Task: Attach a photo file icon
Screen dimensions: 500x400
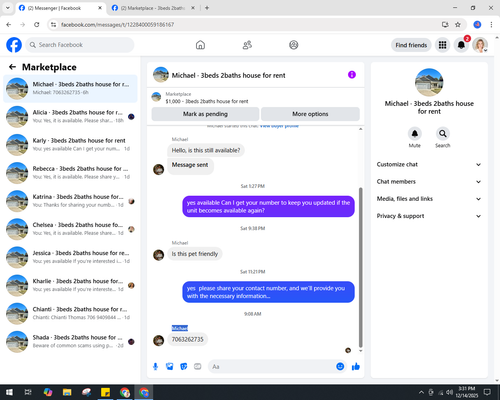Action: tap(170, 367)
